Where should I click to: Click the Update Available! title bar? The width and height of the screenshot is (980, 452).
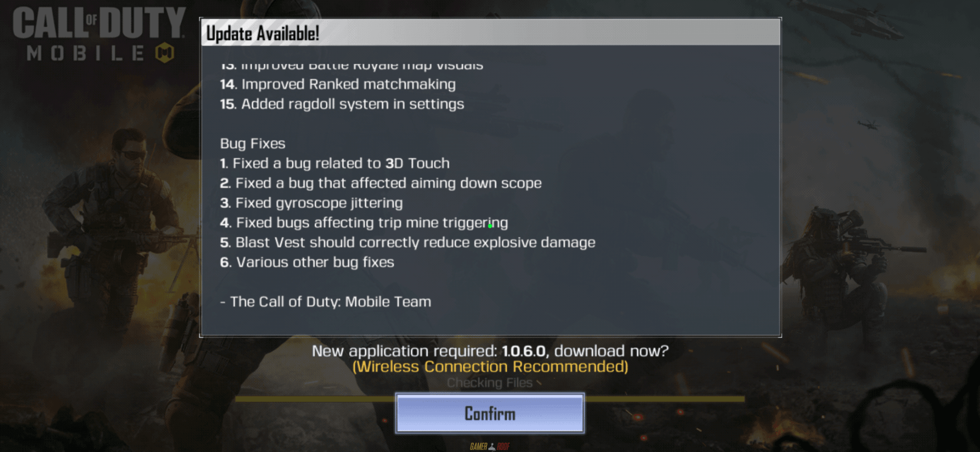[490, 33]
